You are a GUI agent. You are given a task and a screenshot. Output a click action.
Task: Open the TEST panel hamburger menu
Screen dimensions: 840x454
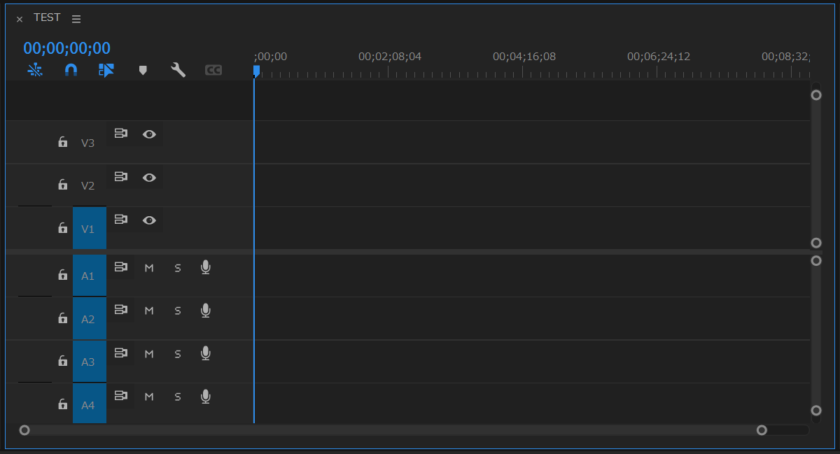76,19
